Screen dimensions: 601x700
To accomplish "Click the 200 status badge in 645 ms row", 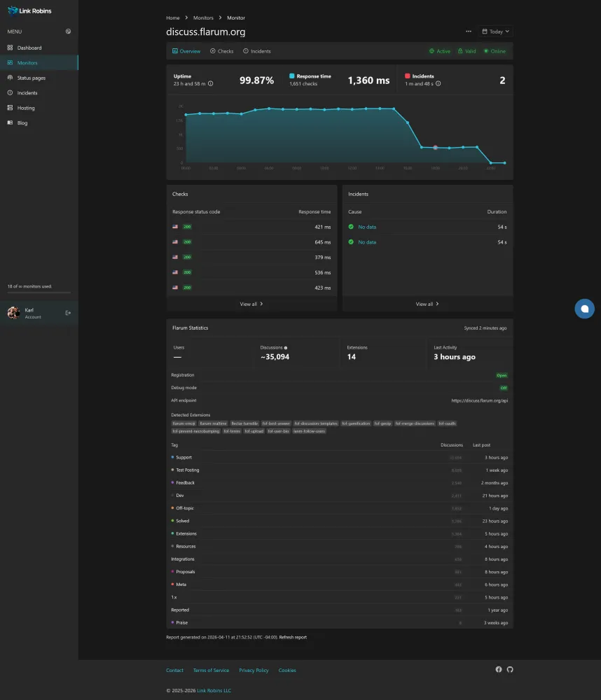I will coord(187,242).
